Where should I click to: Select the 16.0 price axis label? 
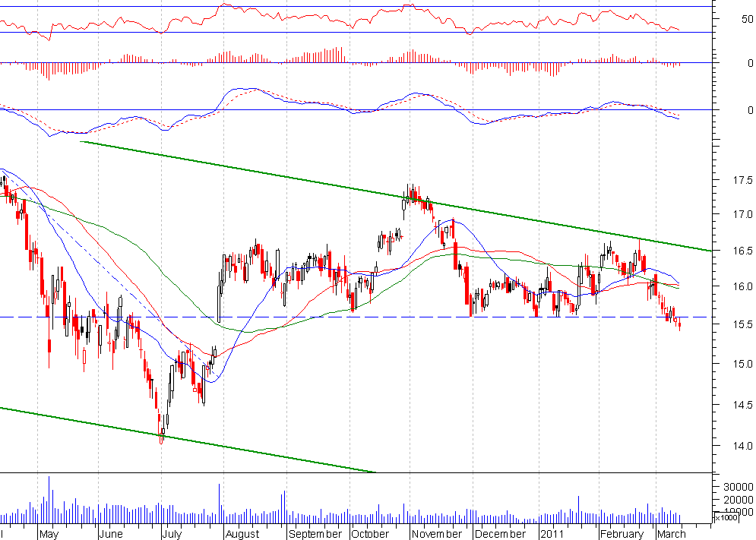pos(742,286)
